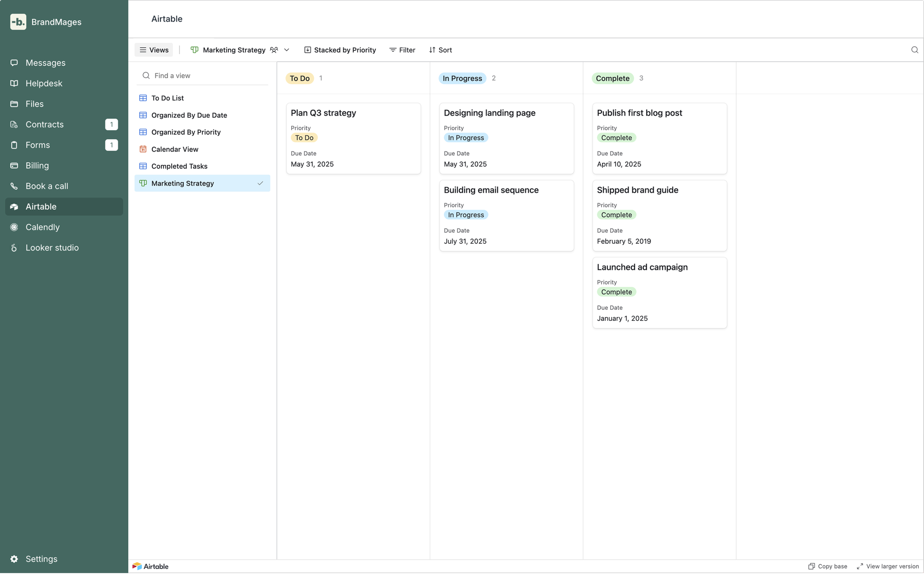This screenshot has width=924, height=574.
Task: Expand the Marketing Strategy view dropdown chevron
Action: pos(287,50)
